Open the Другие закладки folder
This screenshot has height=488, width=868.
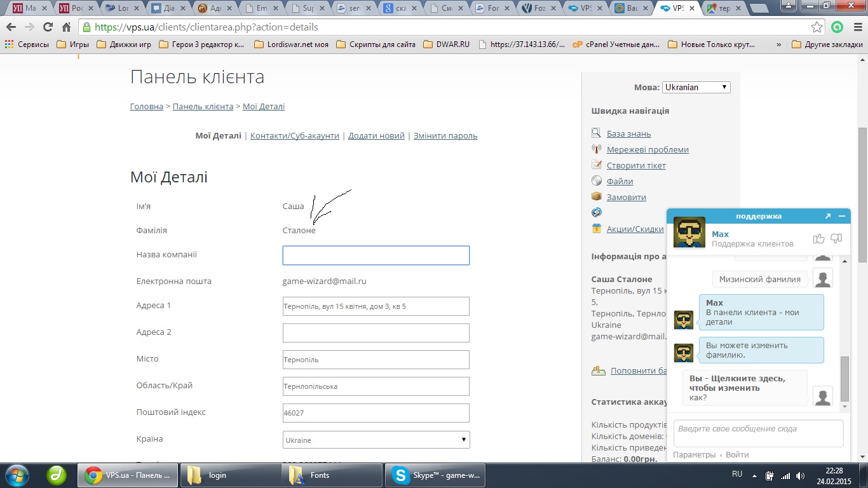tap(827, 44)
